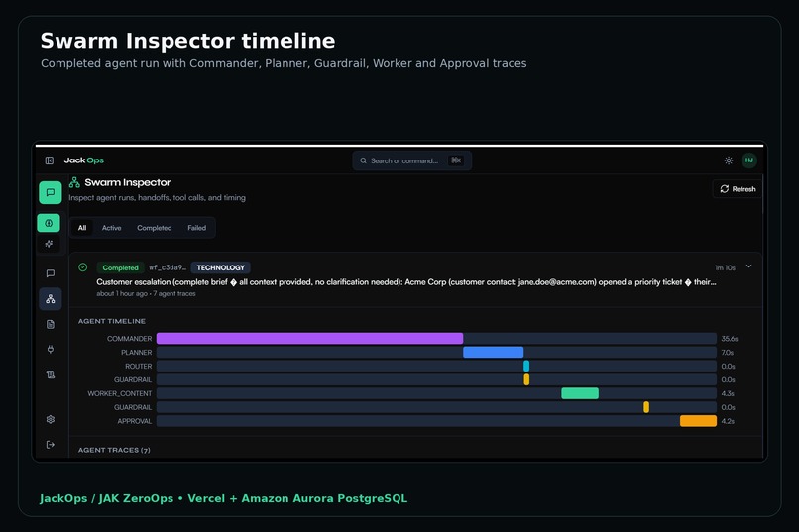The width and height of the screenshot is (799, 532).
Task: Click 'about 1 hour ago · 7 agent traces'
Action: click(147, 294)
